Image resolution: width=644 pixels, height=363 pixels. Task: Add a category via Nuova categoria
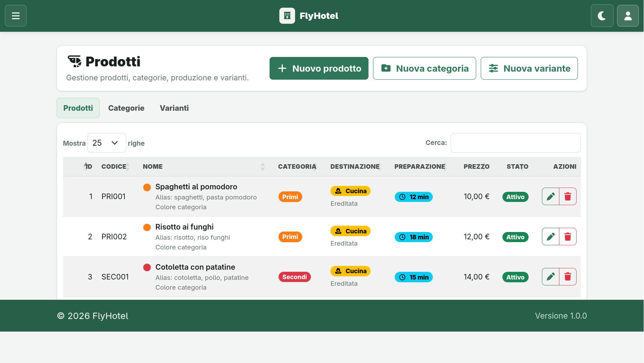[424, 68]
